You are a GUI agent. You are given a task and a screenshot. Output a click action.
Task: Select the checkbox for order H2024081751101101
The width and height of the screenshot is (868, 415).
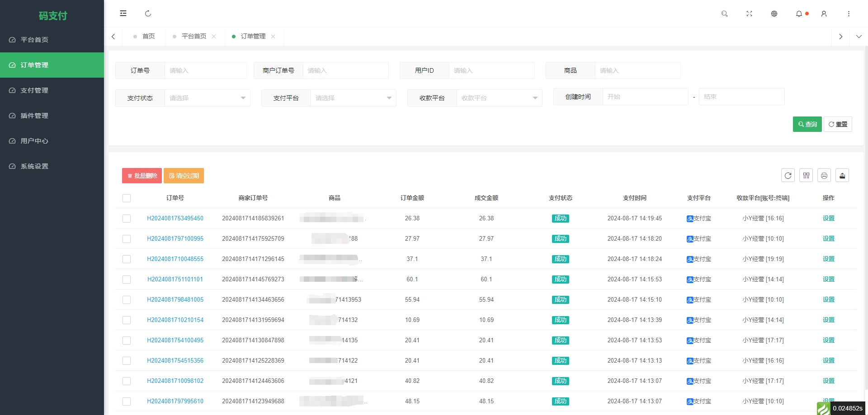(127, 280)
